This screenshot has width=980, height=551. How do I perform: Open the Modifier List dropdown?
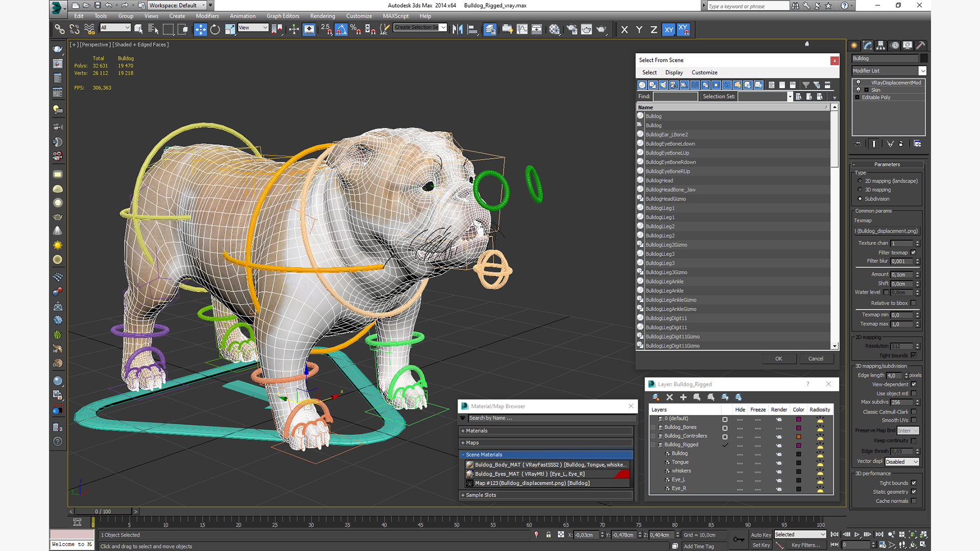(x=889, y=71)
